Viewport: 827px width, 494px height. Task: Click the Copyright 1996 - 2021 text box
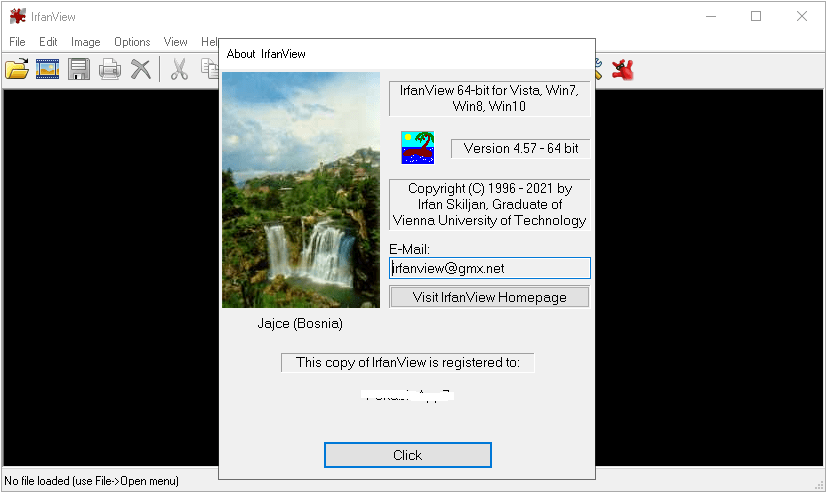(489, 205)
